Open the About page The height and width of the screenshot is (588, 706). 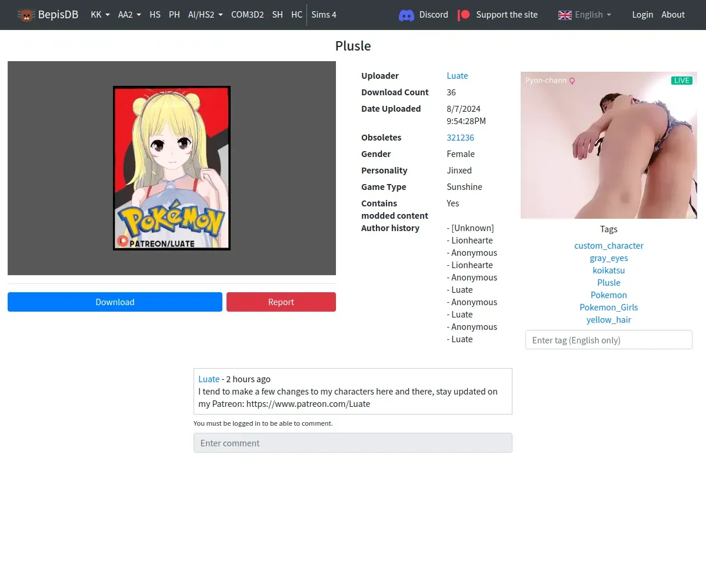pos(673,15)
